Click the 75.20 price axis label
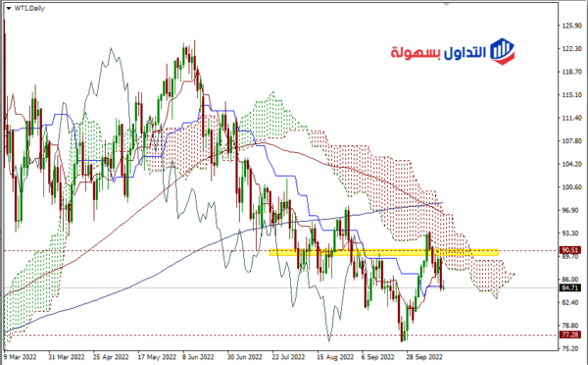The width and height of the screenshot is (588, 365). click(570, 349)
